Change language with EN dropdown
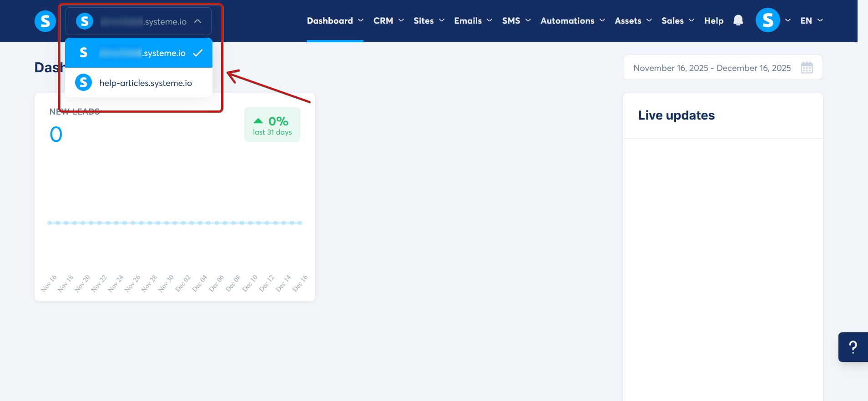868x401 pixels. tap(812, 20)
